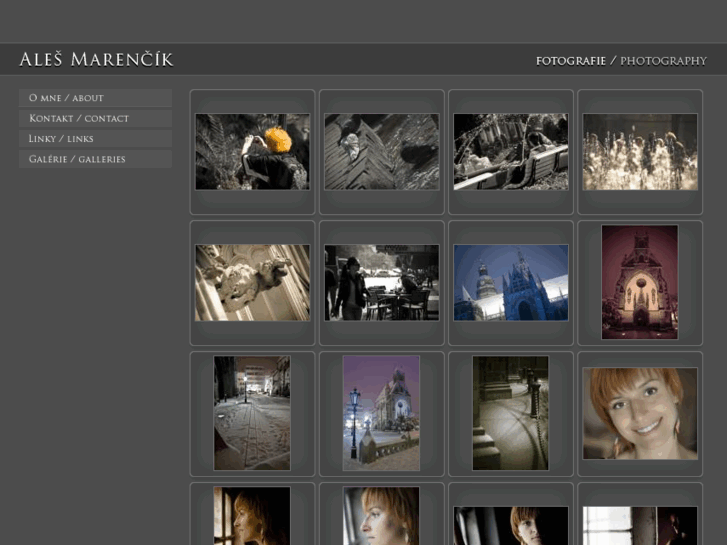727x545 pixels.
Task: Click the Fotografie / Photography header text
Action: point(621,61)
